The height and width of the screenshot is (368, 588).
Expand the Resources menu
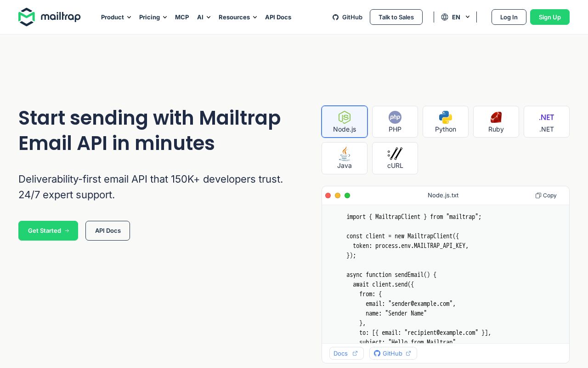point(237,17)
